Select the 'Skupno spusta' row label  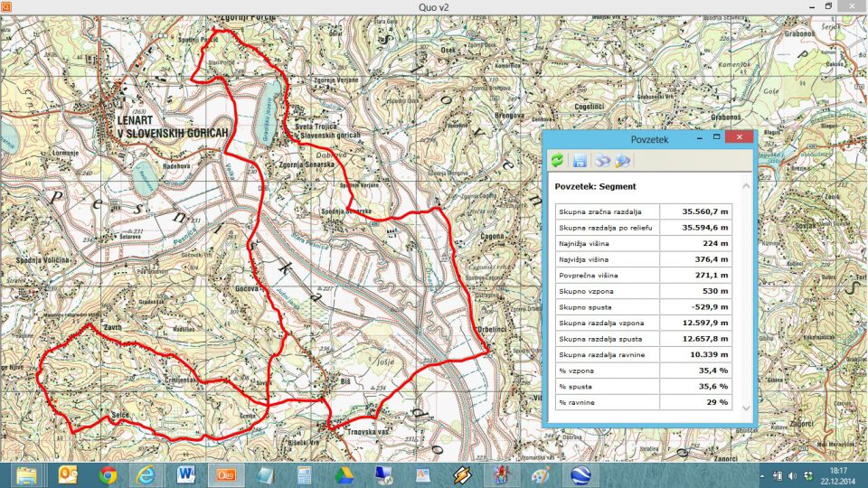(585, 307)
